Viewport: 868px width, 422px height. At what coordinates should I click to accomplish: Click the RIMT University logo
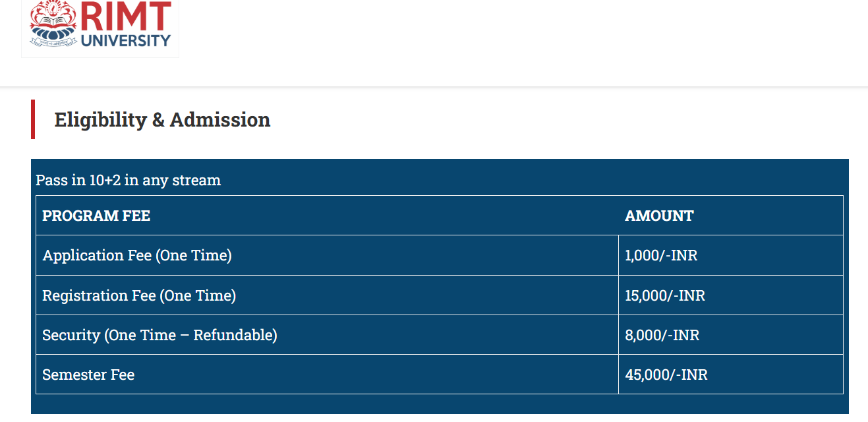[x=100, y=28]
